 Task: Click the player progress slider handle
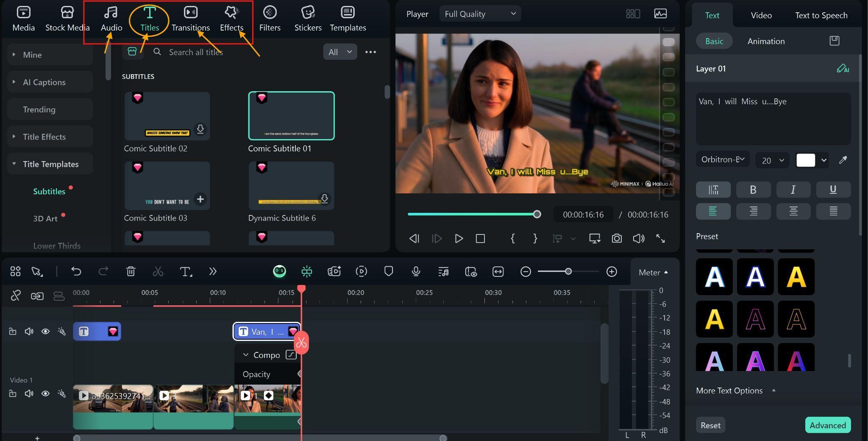pos(537,214)
